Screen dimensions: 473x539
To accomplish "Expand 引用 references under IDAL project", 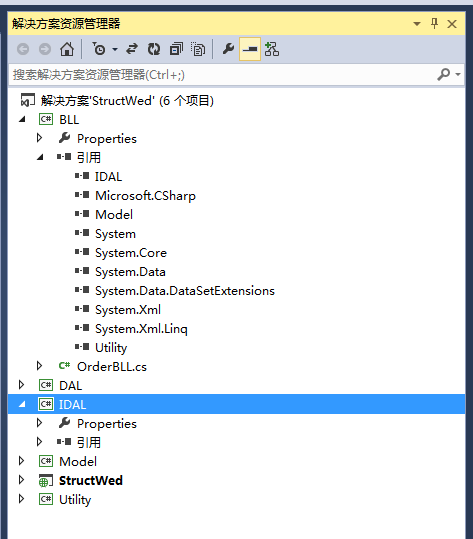I will tap(40, 442).
